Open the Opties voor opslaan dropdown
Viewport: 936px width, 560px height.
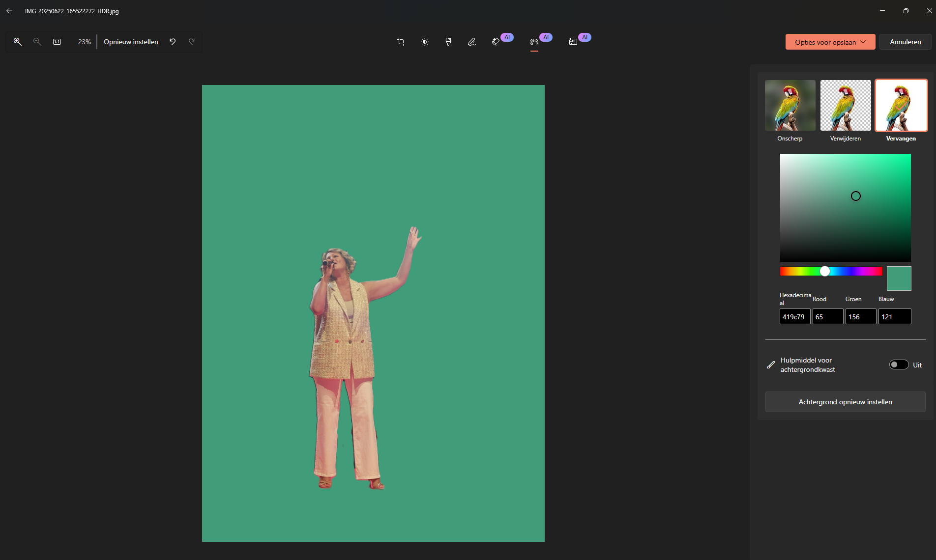point(830,42)
